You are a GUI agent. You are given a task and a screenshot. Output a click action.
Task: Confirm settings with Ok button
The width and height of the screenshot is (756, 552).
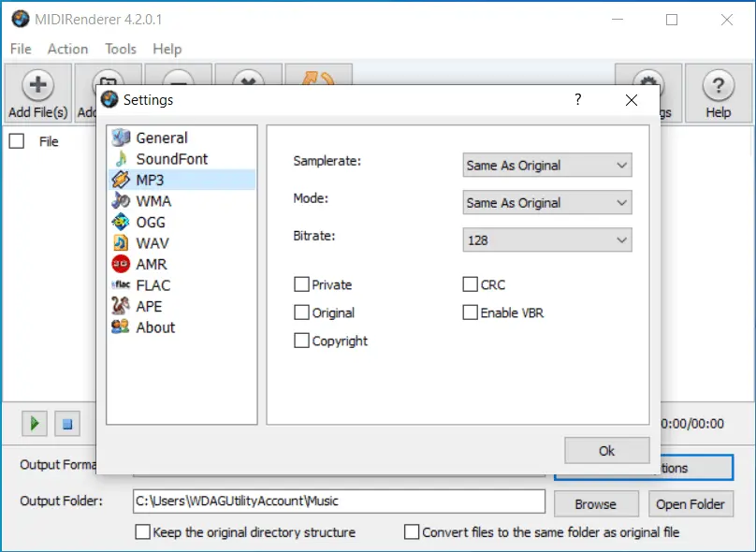[607, 451]
